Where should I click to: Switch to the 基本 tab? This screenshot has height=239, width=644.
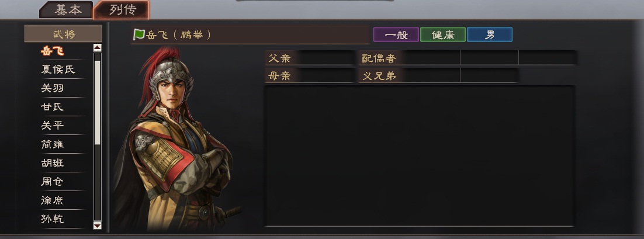[68, 11]
